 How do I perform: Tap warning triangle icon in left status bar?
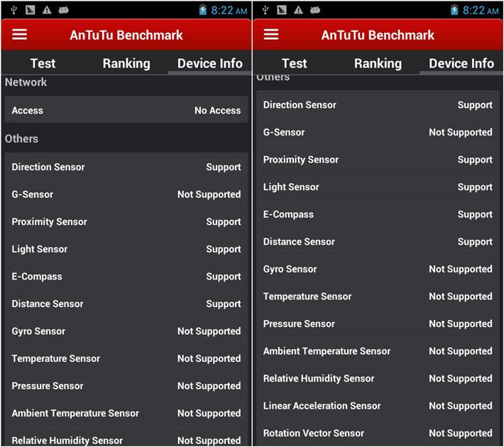click(x=47, y=10)
